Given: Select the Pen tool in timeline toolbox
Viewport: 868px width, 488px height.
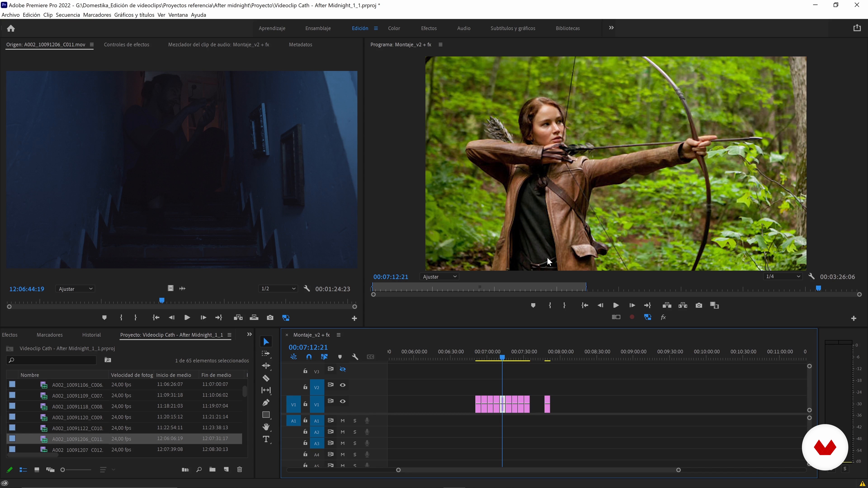Looking at the screenshot, I should [266, 403].
